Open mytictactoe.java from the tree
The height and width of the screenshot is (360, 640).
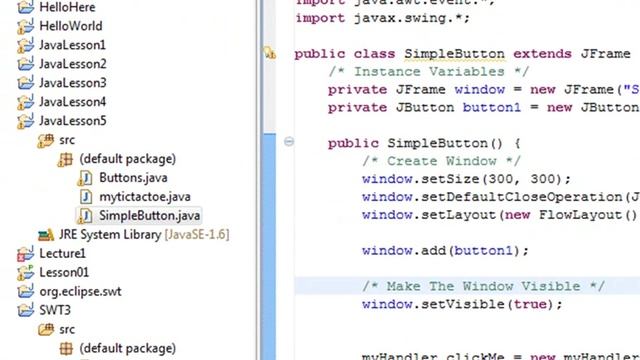[x=145, y=197]
